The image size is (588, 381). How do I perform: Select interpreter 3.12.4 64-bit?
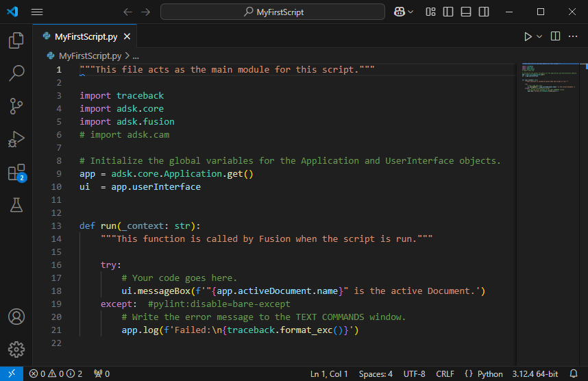click(x=535, y=374)
